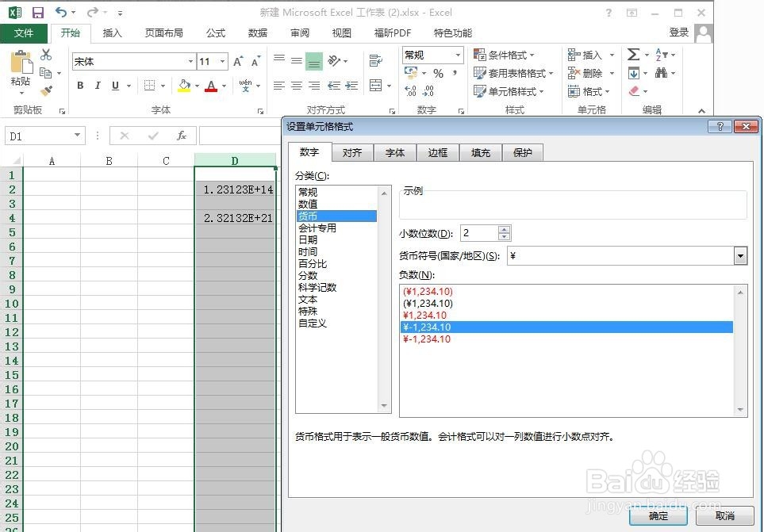The width and height of the screenshot is (764, 532).
Task: Click the Redo arrow icon
Action: pyautogui.click(x=93, y=12)
